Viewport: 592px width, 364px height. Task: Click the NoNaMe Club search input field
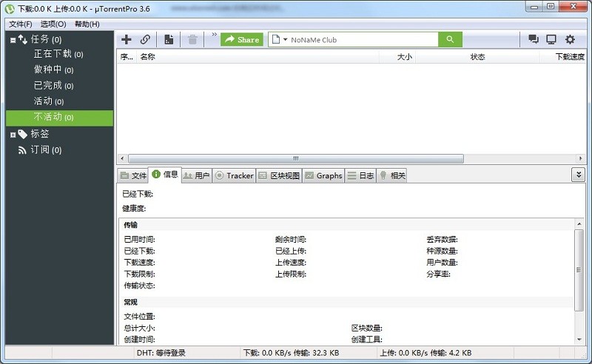tap(361, 39)
